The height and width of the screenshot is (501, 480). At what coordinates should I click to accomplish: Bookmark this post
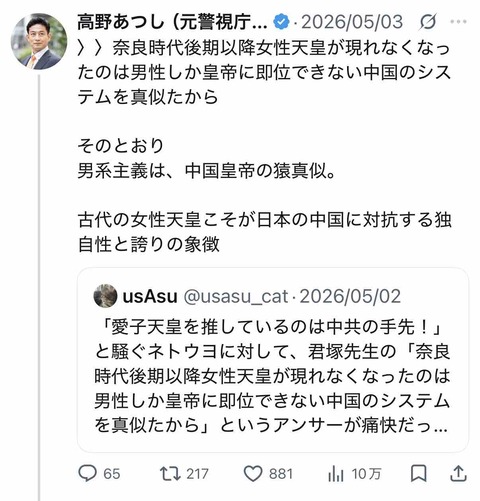click(x=418, y=473)
